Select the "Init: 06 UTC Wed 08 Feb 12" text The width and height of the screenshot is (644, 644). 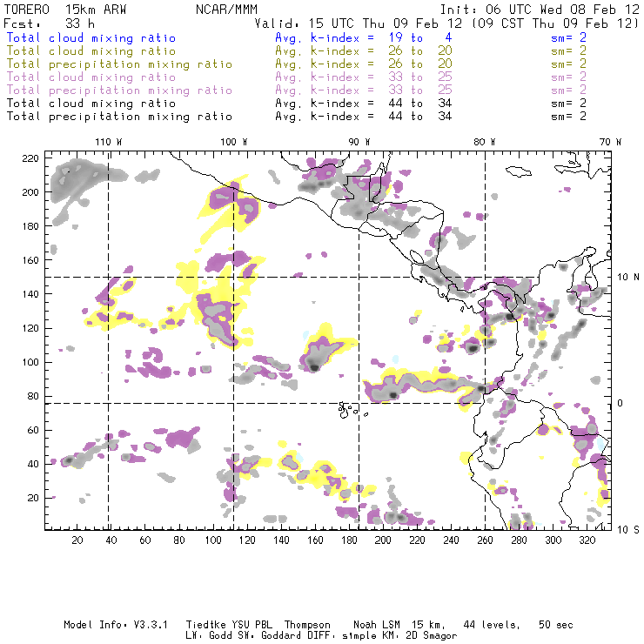click(540, 10)
